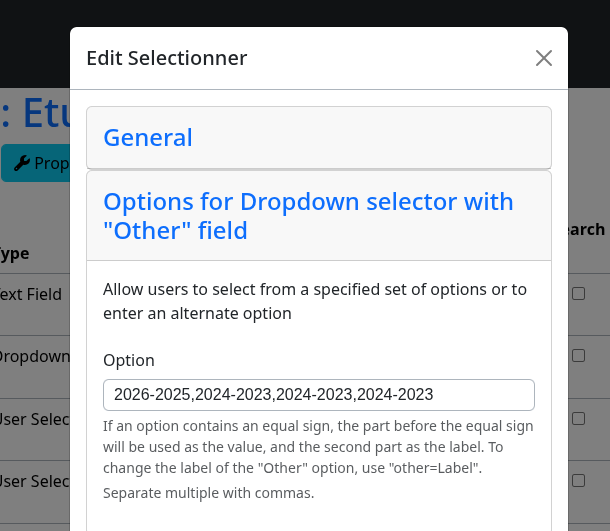
Task: Click the Search column header
Action: coord(586,230)
